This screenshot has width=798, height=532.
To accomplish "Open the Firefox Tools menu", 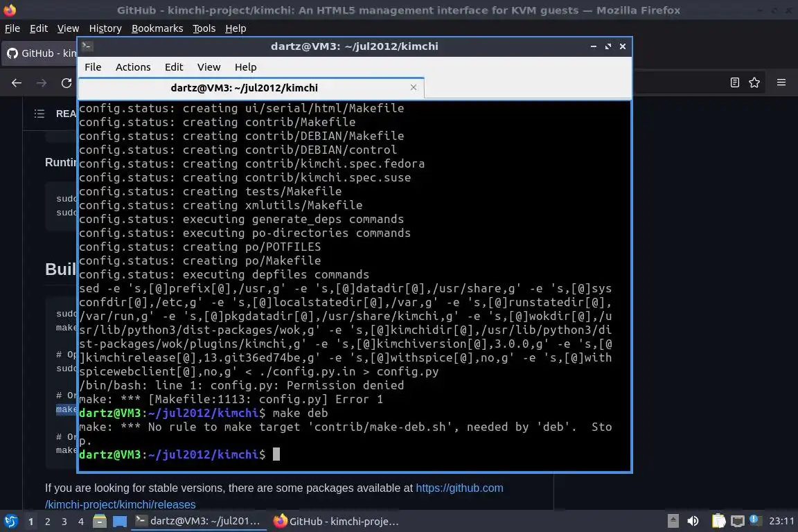I will tap(204, 28).
